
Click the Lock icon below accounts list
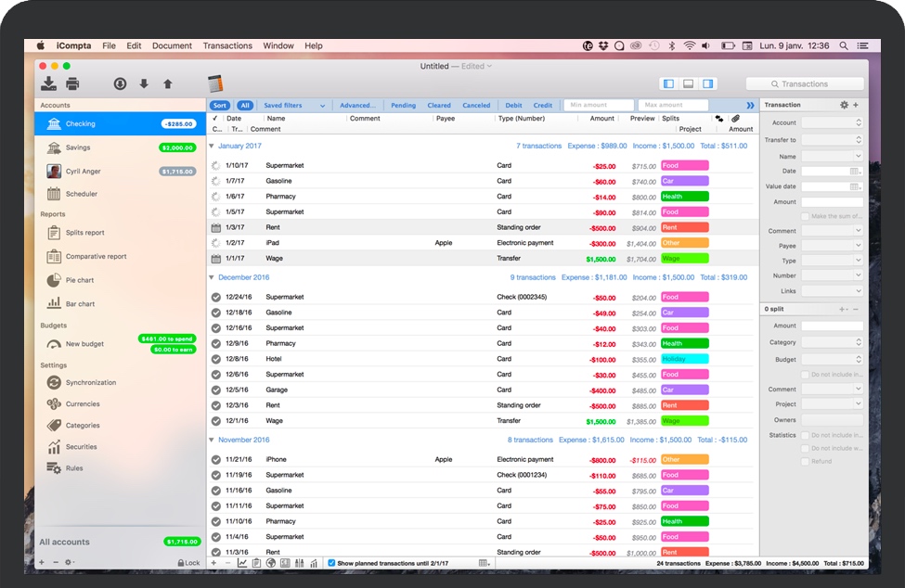188,563
